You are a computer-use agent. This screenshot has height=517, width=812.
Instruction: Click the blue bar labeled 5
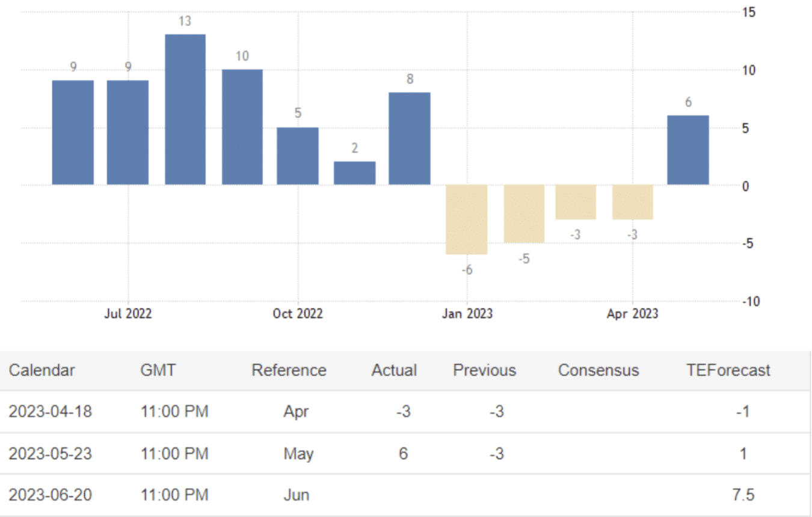tap(298, 156)
